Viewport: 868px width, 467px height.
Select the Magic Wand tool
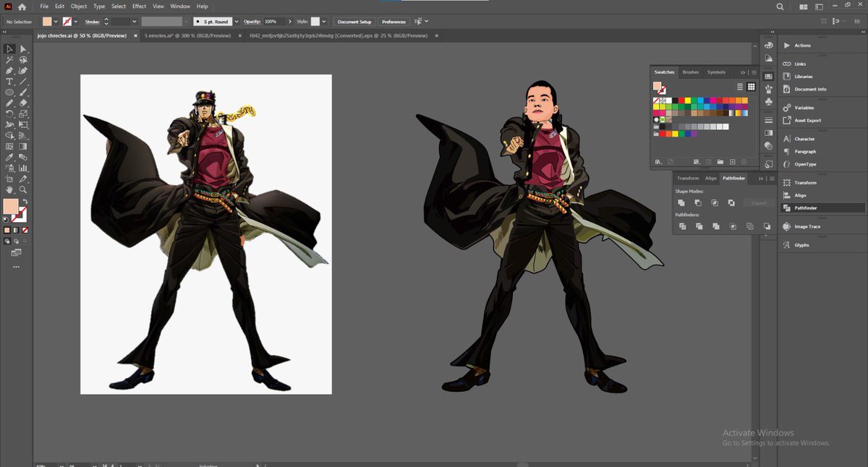coord(9,60)
